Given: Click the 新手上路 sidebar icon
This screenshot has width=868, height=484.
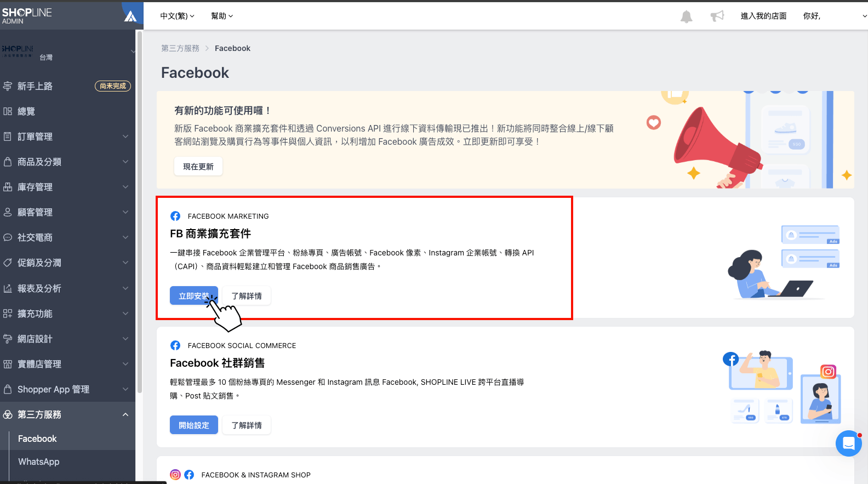Looking at the screenshot, I should pos(8,86).
